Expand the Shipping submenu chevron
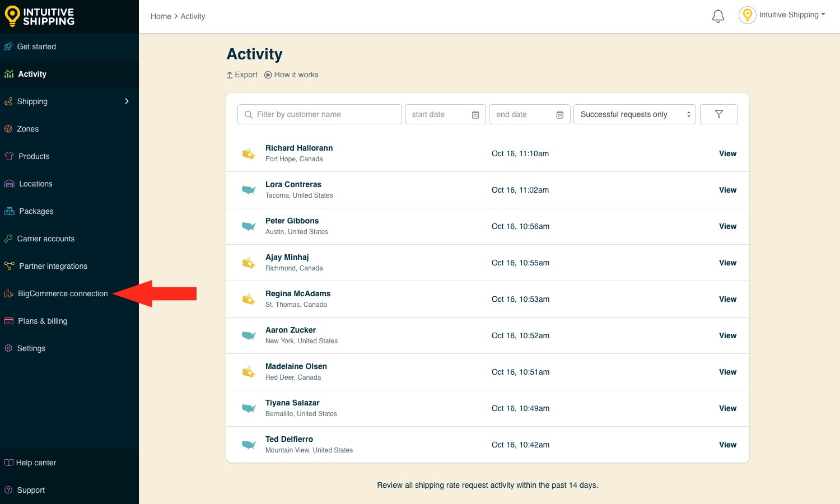 point(127,101)
